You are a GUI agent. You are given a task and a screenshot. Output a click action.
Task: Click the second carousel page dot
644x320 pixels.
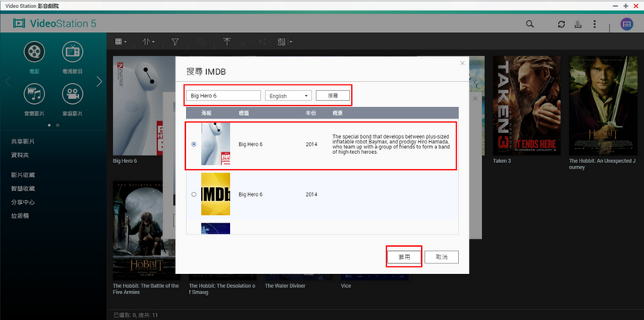point(57,125)
